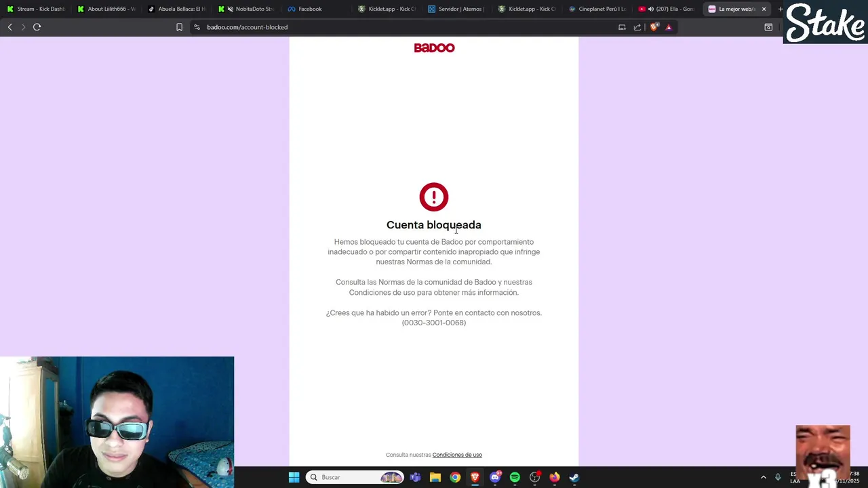View site information next to badoo.com URL
The width and height of the screenshot is (868, 488).
(x=197, y=27)
